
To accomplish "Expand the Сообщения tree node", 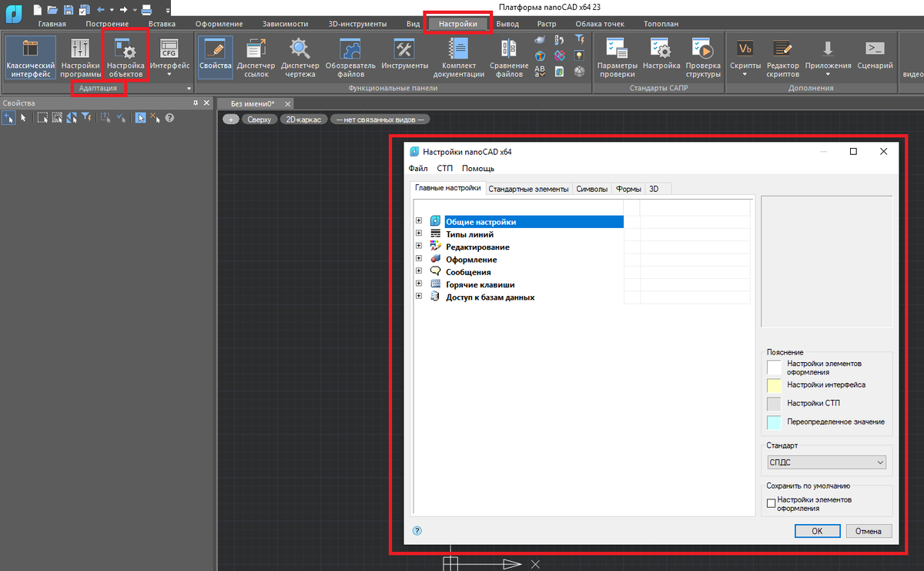I will pos(419,271).
